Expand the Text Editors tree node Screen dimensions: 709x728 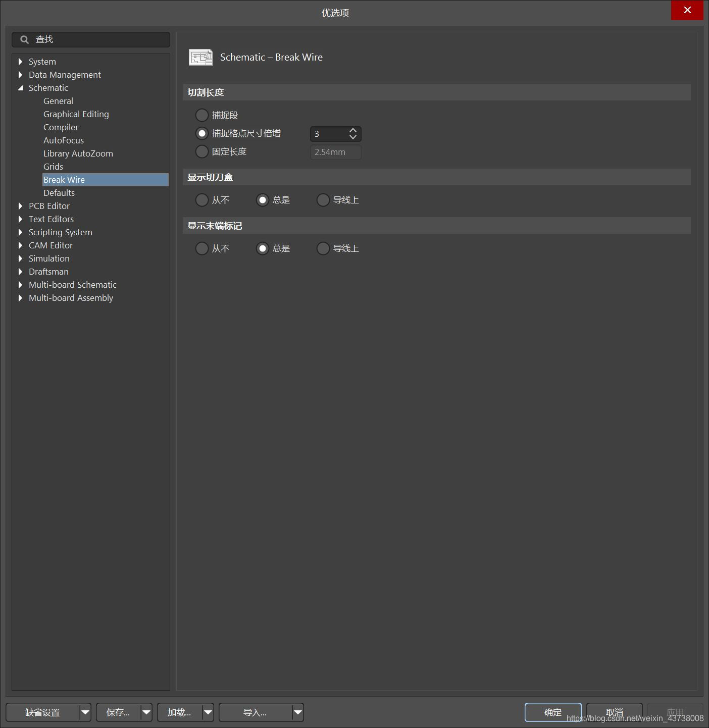[20, 219]
